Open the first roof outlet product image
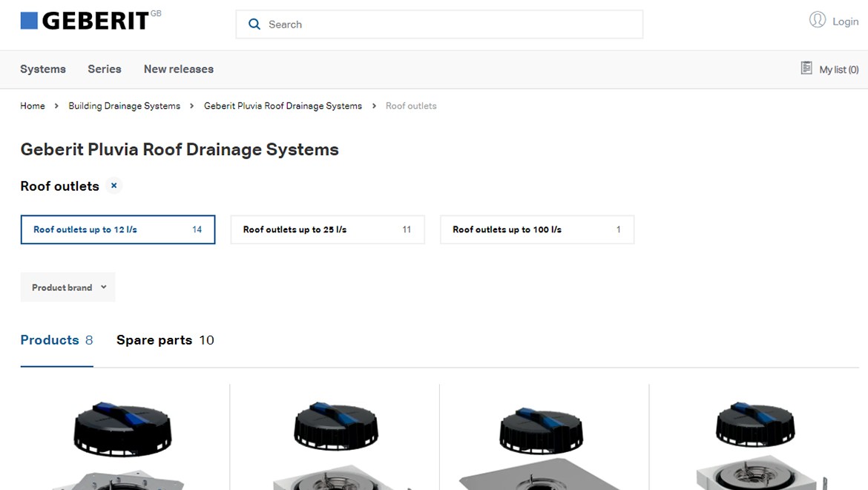Viewport: 868px width, 490px height. pyautogui.click(x=122, y=445)
